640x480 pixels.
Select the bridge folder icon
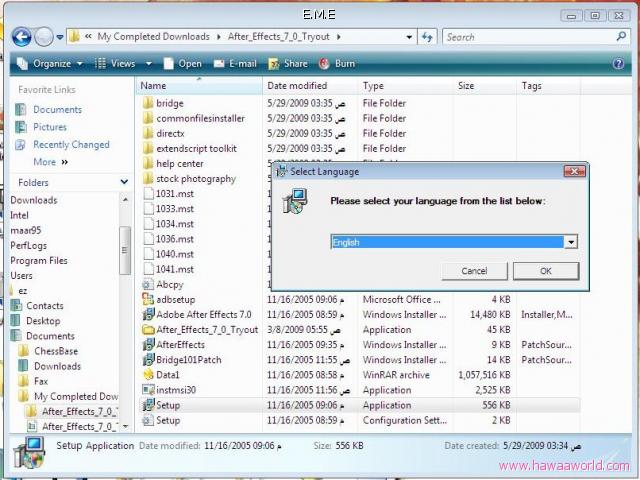(x=148, y=103)
